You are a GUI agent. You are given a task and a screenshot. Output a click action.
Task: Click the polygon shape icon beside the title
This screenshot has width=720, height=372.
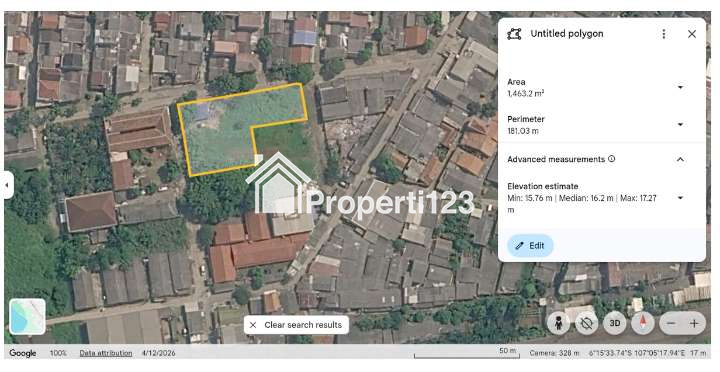(514, 34)
